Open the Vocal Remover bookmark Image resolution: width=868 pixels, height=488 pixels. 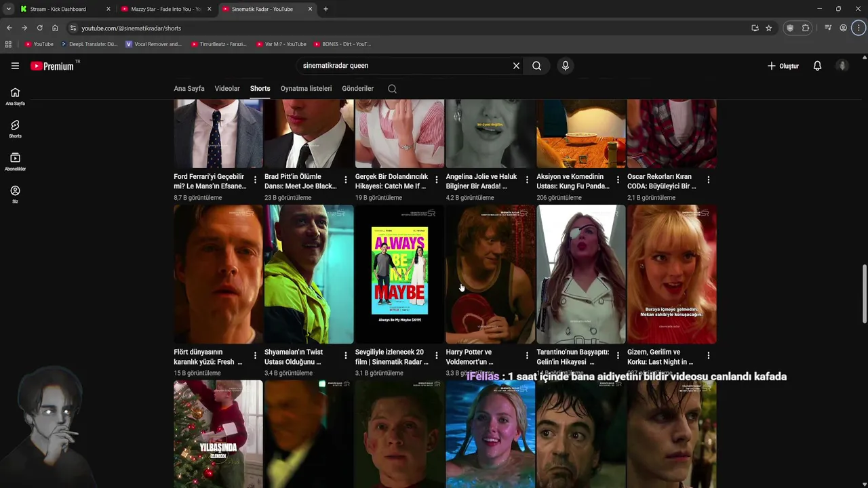pos(154,44)
